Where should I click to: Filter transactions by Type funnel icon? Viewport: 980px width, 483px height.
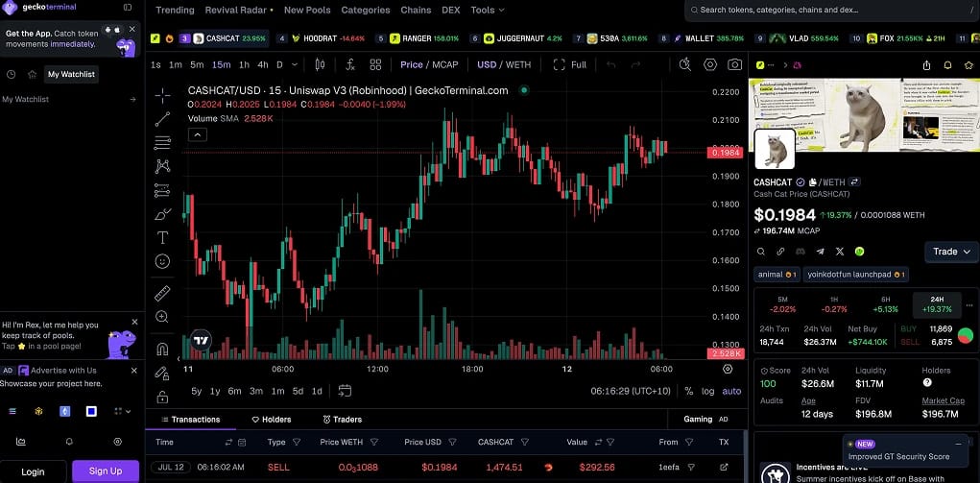point(297,442)
